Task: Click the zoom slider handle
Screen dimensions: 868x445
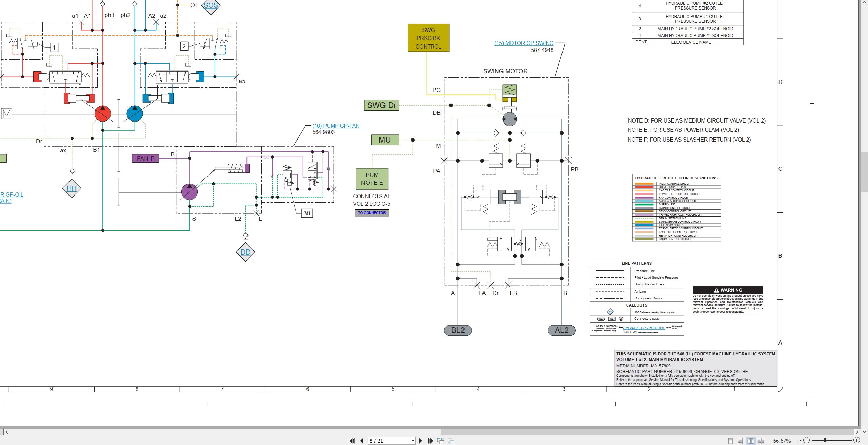Action: 825,440
